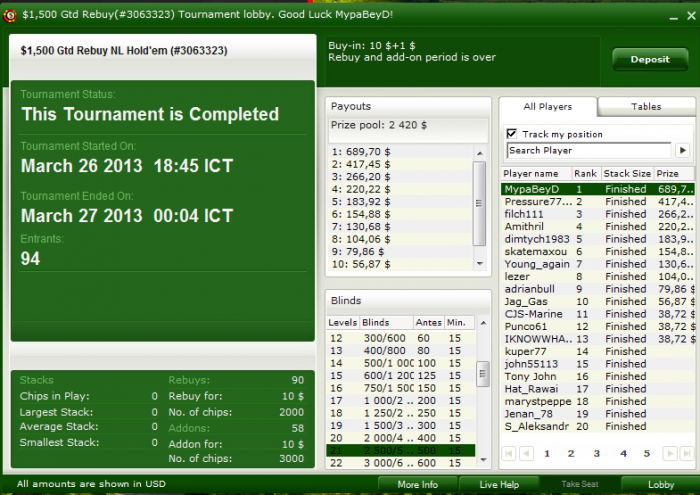The height and width of the screenshot is (495, 700).
Task: Click the Payouts list scrollbar thumb
Action: tap(479, 204)
